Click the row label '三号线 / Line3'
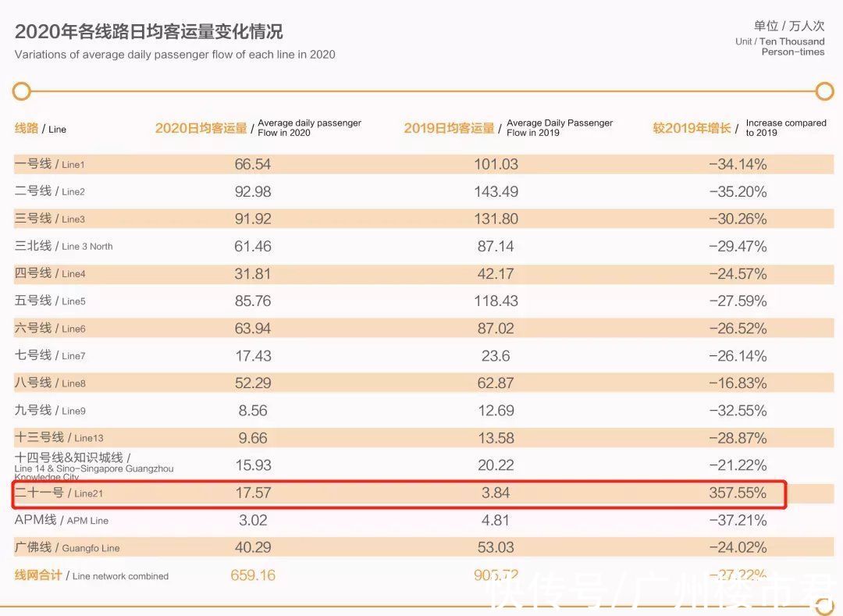The width and height of the screenshot is (843, 616). pyautogui.click(x=49, y=219)
